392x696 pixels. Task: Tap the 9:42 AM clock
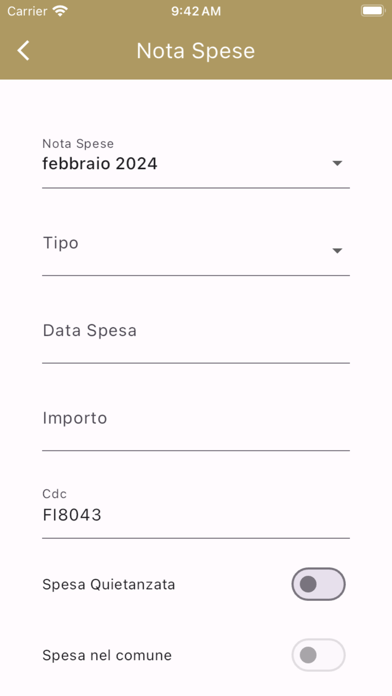pos(196,12)
